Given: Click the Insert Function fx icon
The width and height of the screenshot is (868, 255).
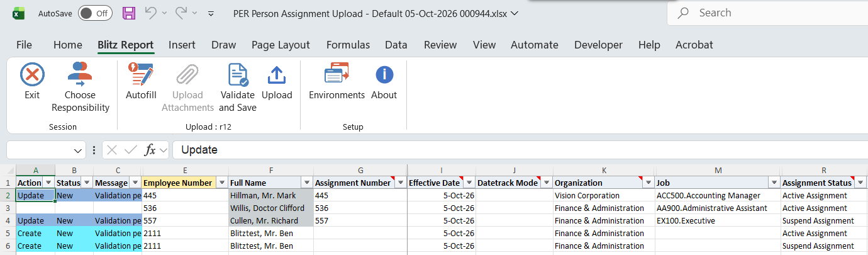Looking at the screenshot, I should click(150, 150).
